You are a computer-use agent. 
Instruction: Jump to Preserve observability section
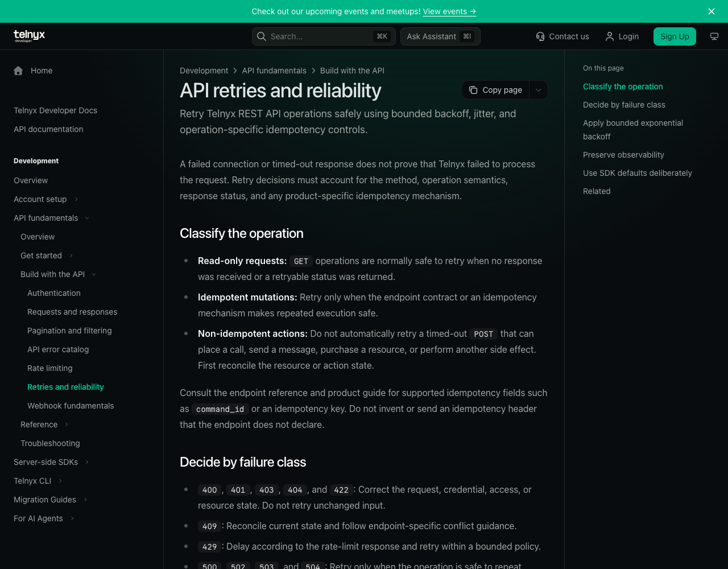point(623,155)
